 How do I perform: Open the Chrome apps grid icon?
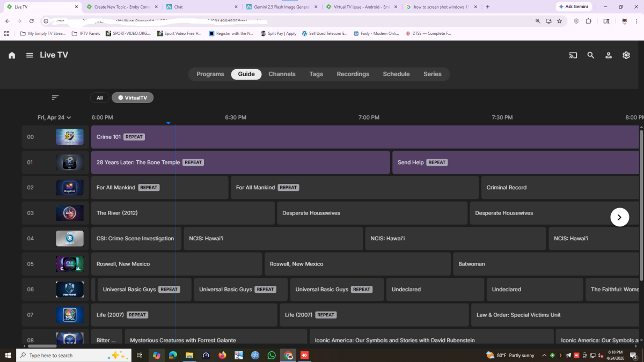(6, 33)
